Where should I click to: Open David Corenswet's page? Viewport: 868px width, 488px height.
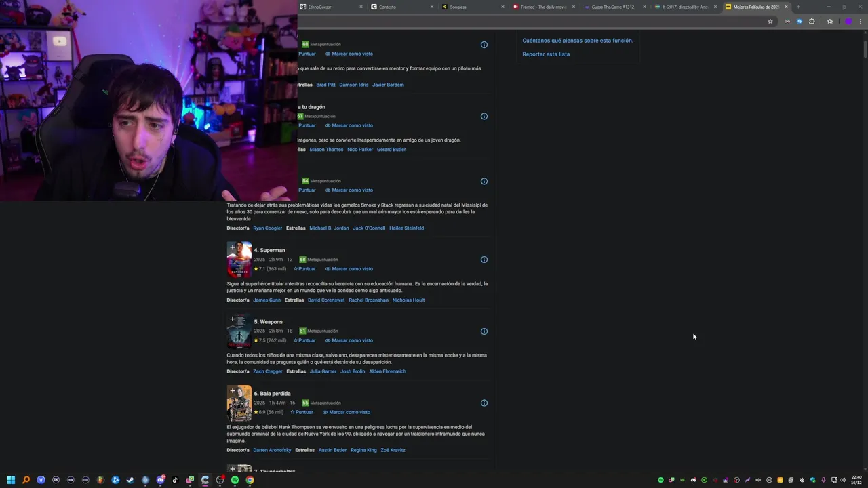coord(326,300)
